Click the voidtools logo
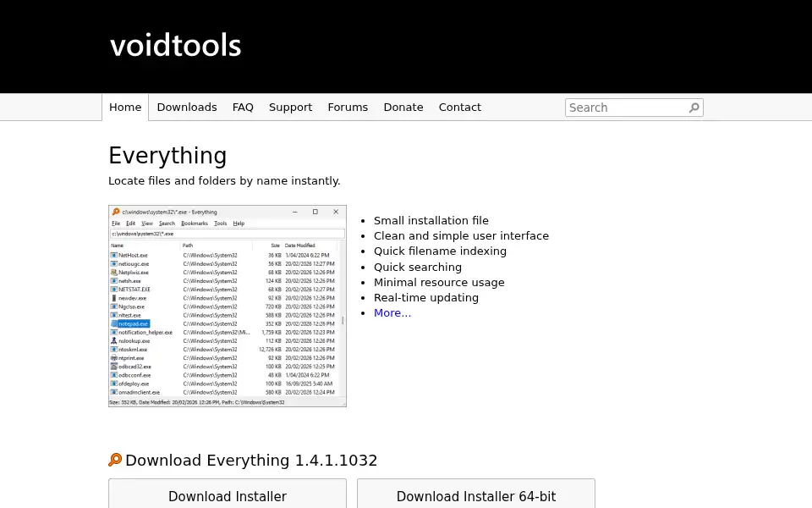The image size is (812, 508). tap(176, 46)
